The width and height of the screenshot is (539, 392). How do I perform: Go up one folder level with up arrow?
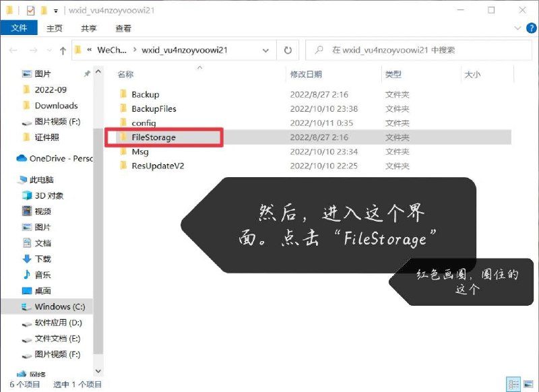coord(61,49)
